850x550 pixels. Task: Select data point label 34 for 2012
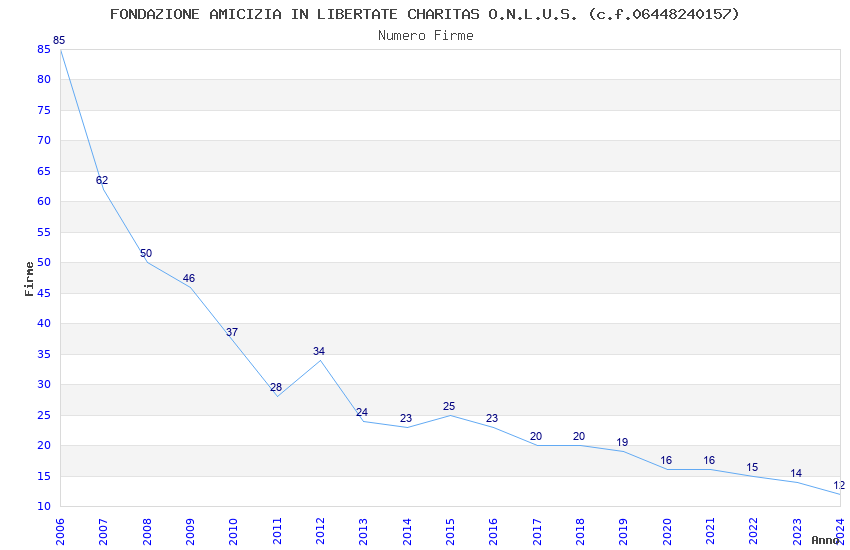(319, 351)
